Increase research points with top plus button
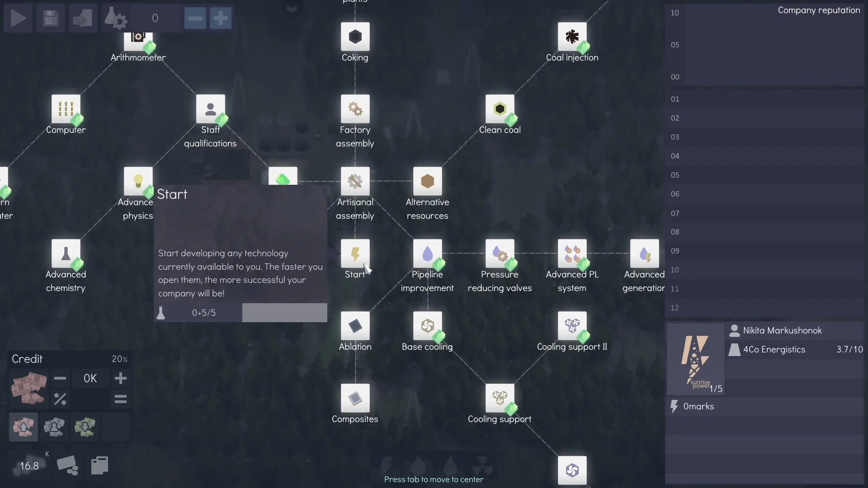This screenshot has width=868, height=488. (221, 19)
